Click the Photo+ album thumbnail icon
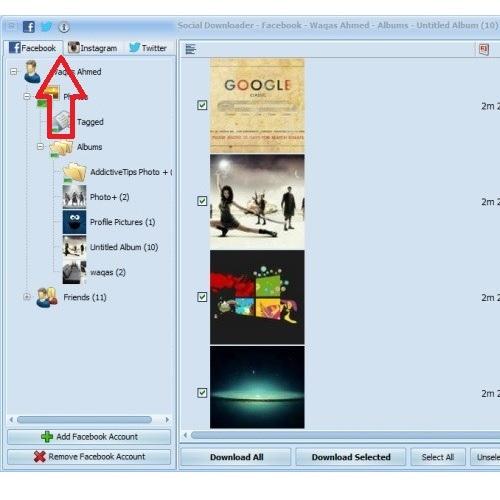The image size is (500, 500). 74,197
